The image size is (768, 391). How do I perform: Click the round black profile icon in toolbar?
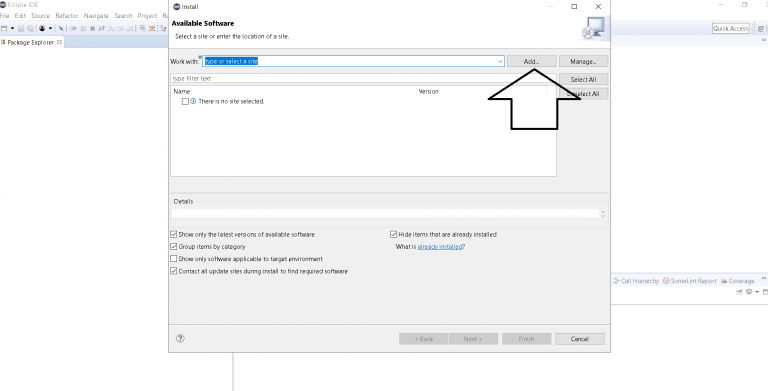(42, 28)
